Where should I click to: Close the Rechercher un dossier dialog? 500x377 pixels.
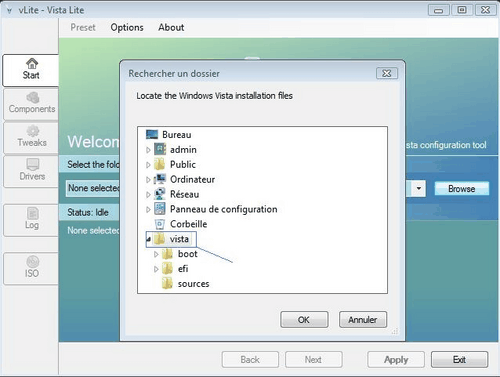pos(387,73)
